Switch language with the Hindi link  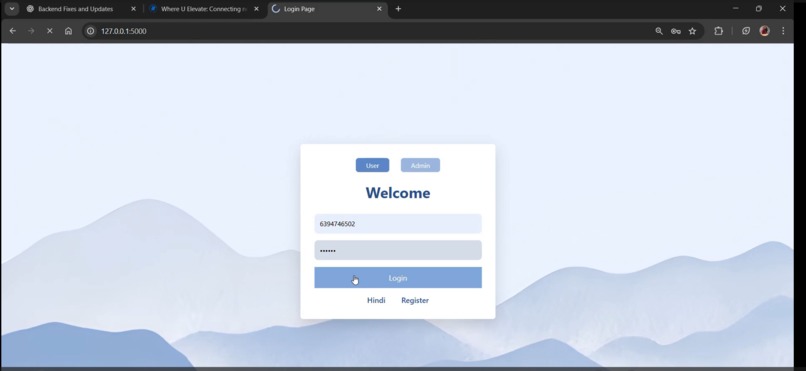(x=376, y=300)
